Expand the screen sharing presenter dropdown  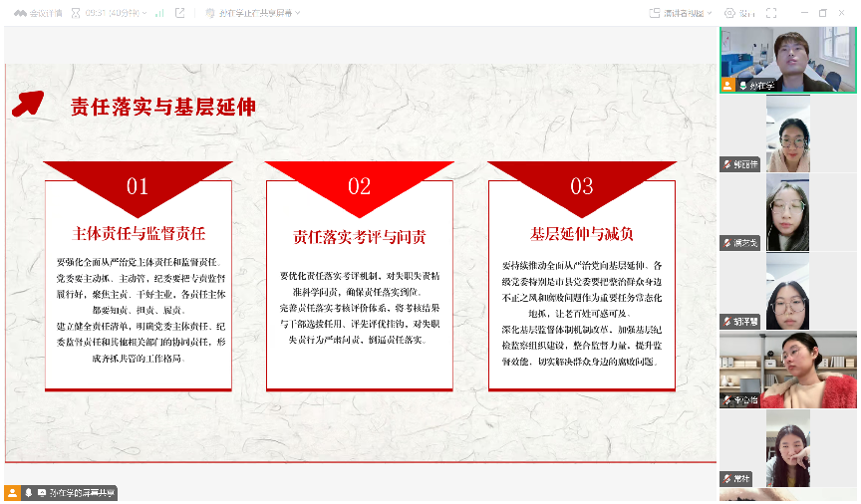pos(253,13)
